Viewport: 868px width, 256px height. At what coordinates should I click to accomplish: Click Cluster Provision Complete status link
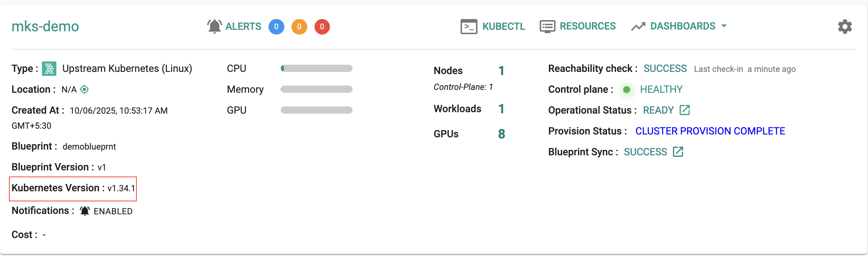coord(710,131)
